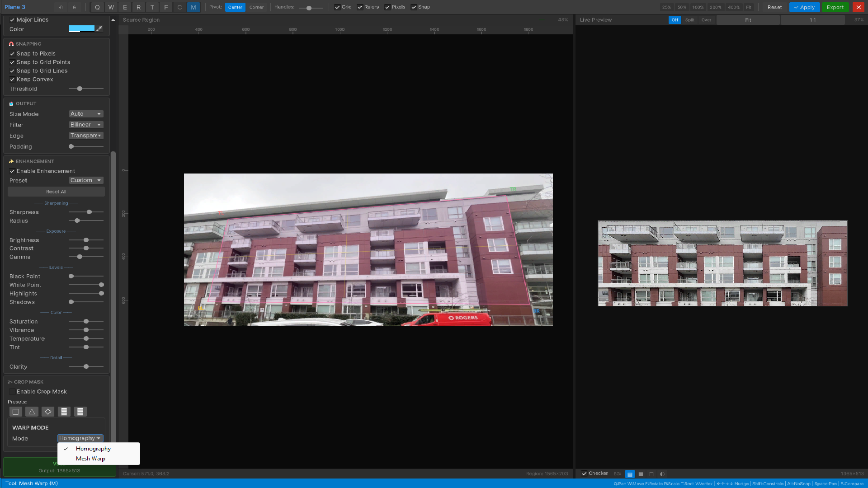Image resolution: width=868 pixels, height=488 pixels.
Task: Select the solid gray background icon
Action: click(x=641, y=474)
